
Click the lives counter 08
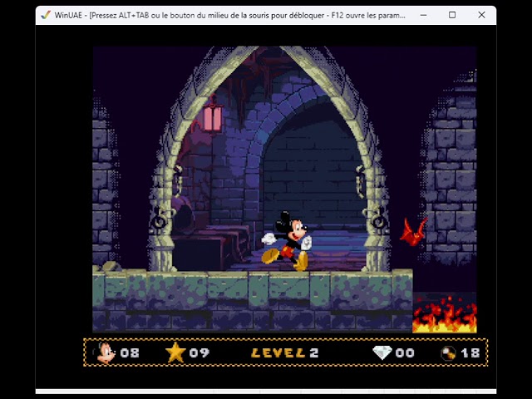tap(130, 352)
